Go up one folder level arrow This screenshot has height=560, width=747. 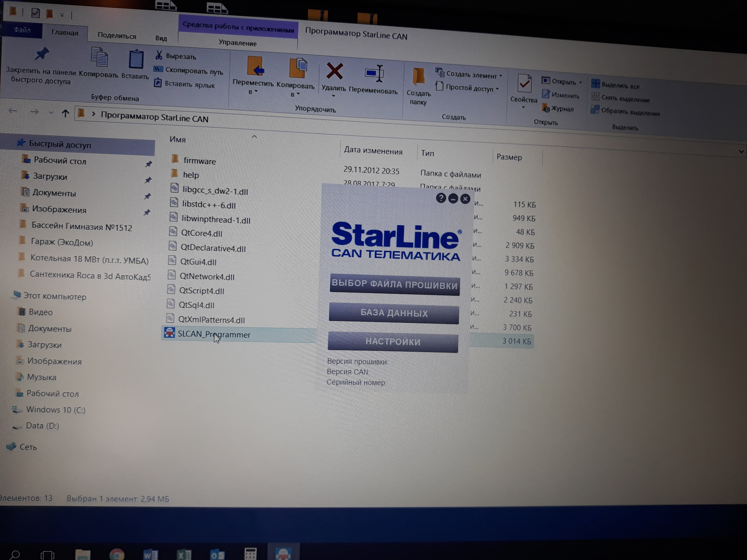click(x=65, y=114)
